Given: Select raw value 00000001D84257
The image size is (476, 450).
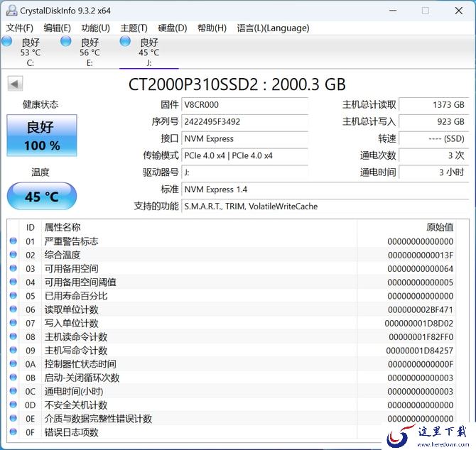Looking at the screenshot, I should click(420, 351).
